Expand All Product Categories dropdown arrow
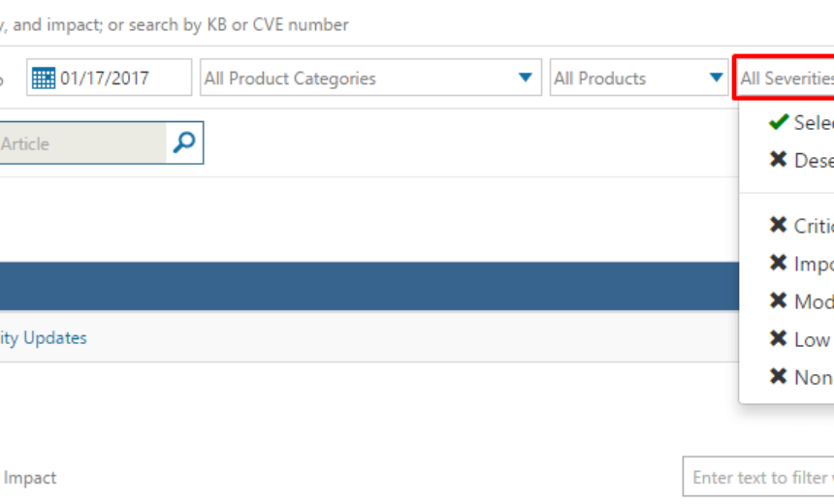This screenshot has width=834, height=504. point(525,78)
